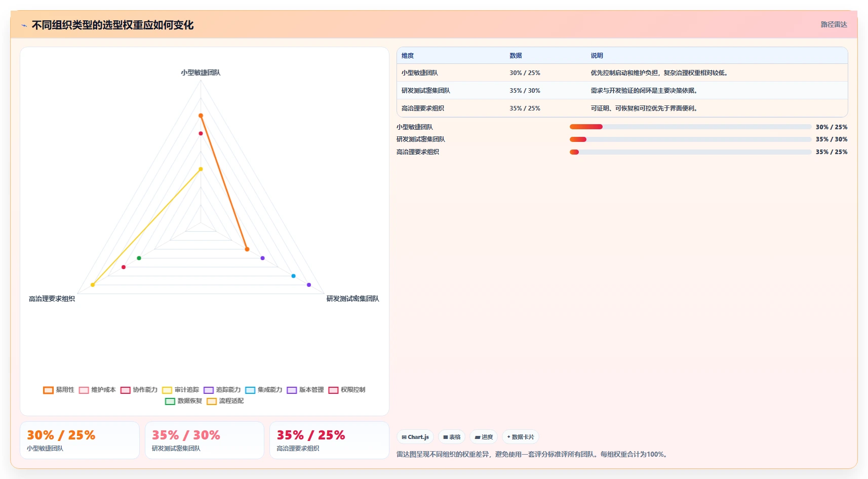The height and width of the screenshot is (479, 868).
Task: Toggle the 集成能力 legend series
Action: (263, 390)
